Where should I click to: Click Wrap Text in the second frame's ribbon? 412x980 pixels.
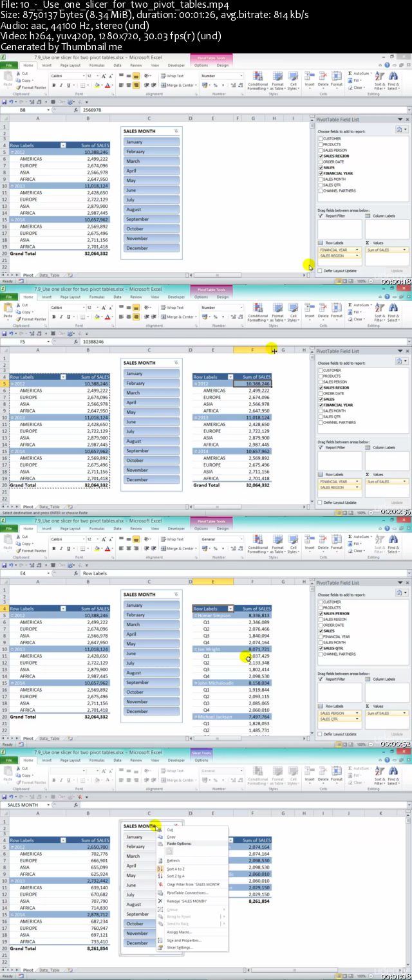point(172,308)
